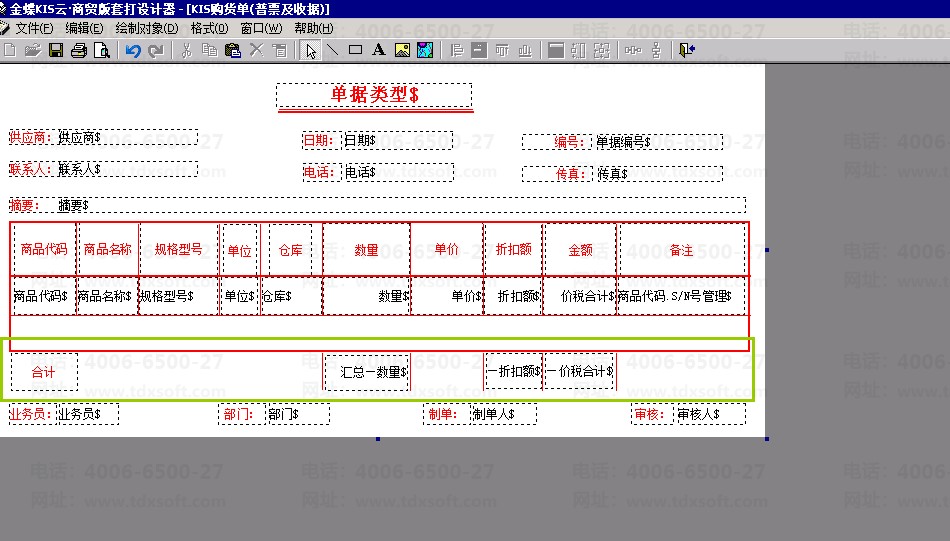Image resolution: width=950 pixels, height=541 pixels.
Task: Open the 格式(O) menu
Action: 209,28
